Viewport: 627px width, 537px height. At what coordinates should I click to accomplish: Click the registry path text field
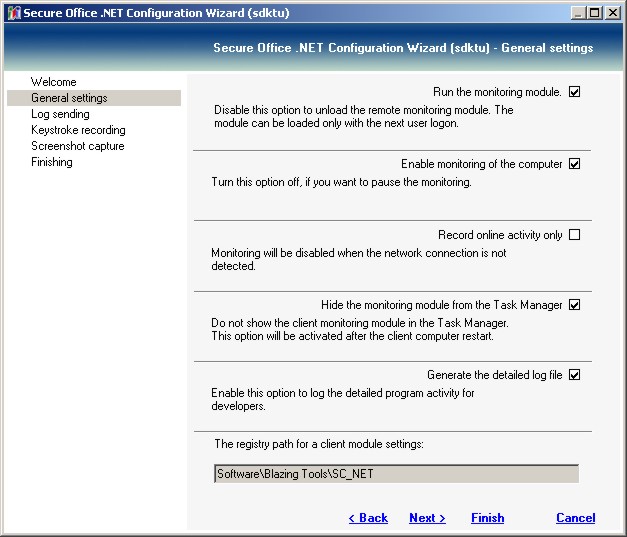point(396,474)
